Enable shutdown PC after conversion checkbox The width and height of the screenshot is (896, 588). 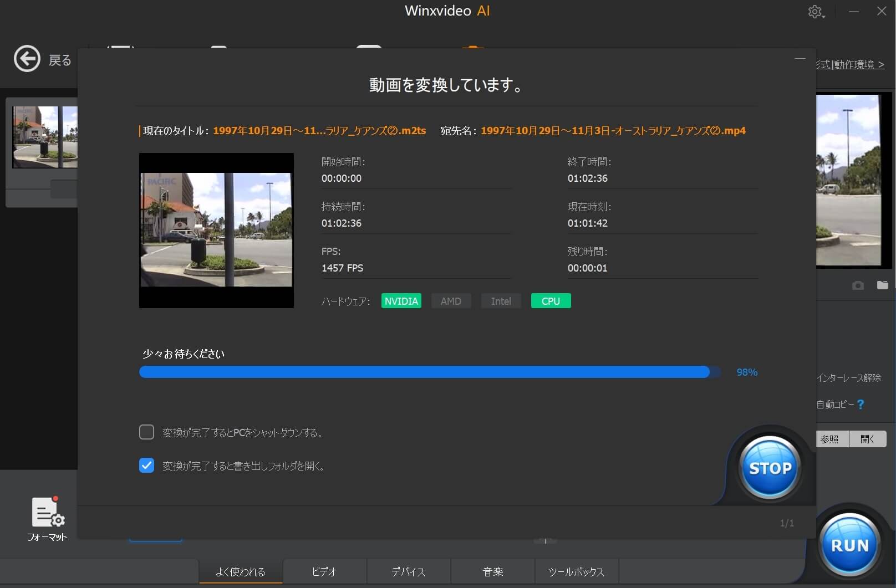(146, 432)
